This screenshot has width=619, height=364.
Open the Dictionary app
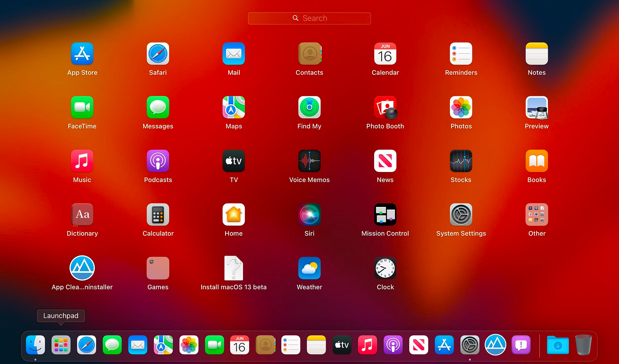pos(82,214)
